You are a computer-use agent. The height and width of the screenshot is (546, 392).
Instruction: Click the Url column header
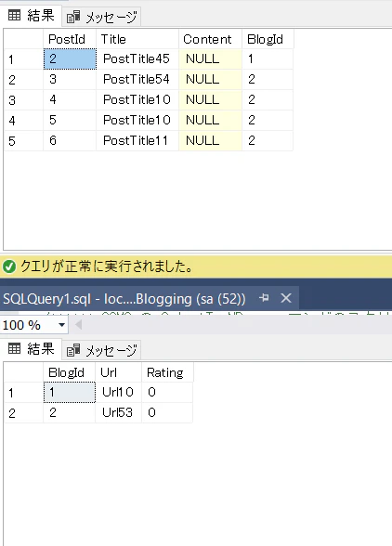(x=119, y=372)
